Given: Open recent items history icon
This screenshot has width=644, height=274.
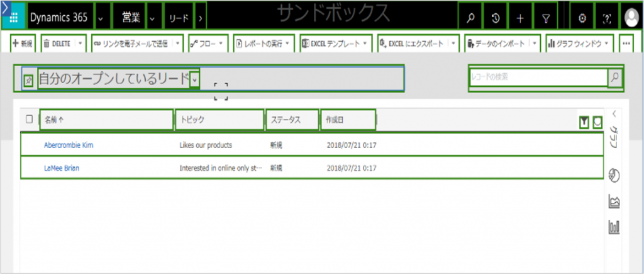Looking at the screenshot, I should tap(496, 18).
